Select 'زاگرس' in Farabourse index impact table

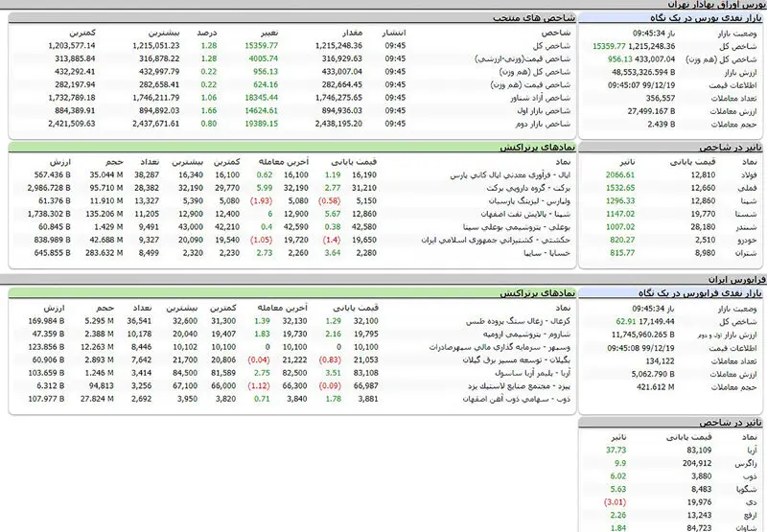747,464
